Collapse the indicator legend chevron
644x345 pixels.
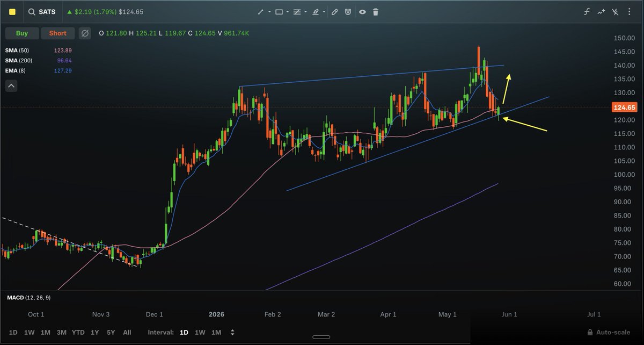point(11,85)
